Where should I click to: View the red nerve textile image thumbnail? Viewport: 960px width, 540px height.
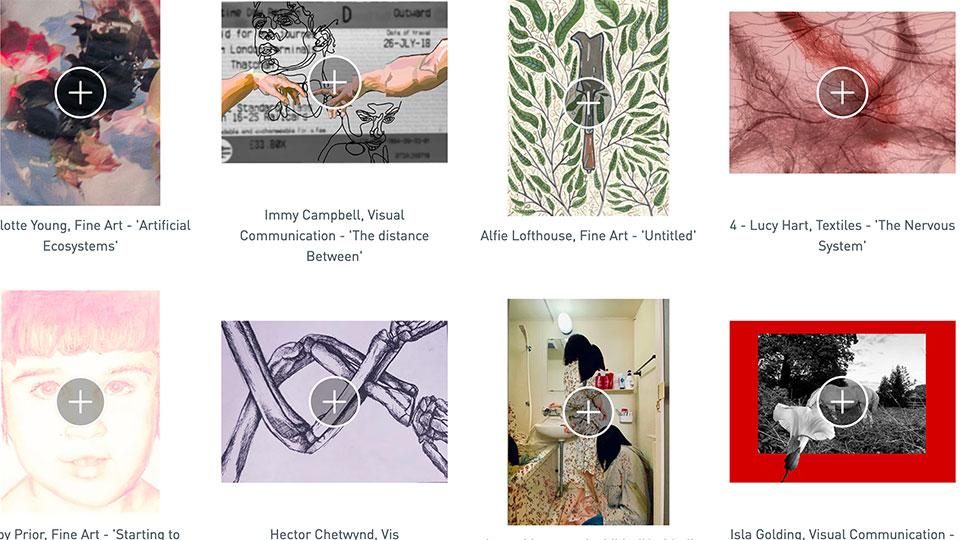842,92
